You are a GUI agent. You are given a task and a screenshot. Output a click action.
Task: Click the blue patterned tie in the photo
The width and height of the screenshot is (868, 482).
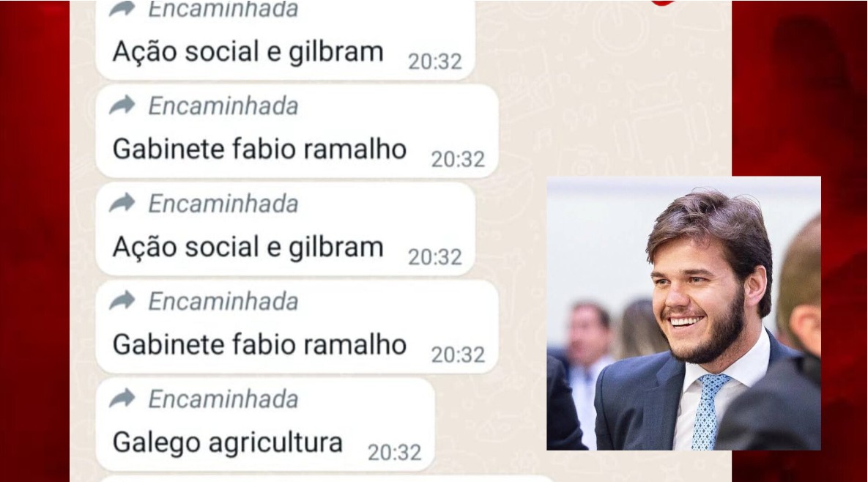point(707,410)
